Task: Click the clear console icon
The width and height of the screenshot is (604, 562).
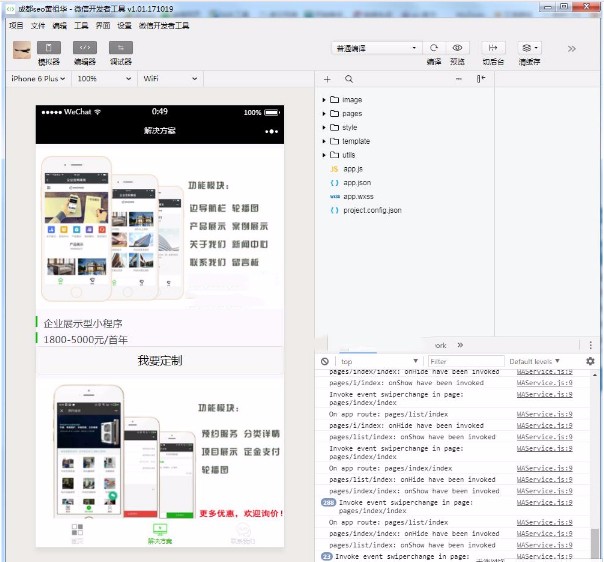Action: coord(325,361)
